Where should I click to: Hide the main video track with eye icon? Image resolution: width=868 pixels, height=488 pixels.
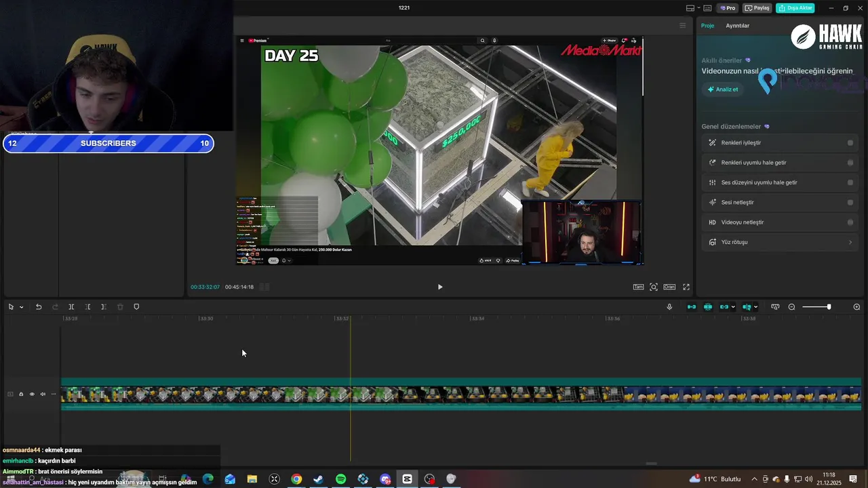point(32,394)
